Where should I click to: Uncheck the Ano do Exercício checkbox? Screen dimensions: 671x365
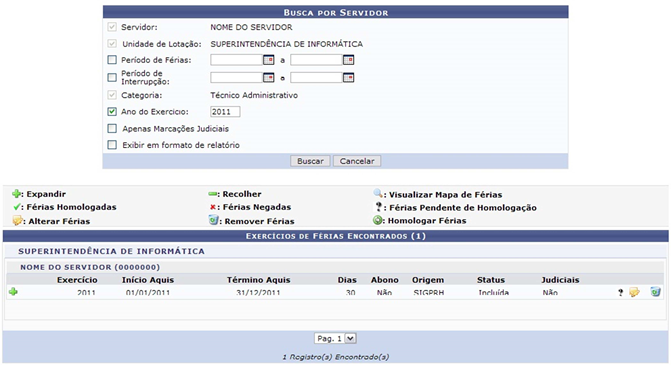tap(112, 112)
